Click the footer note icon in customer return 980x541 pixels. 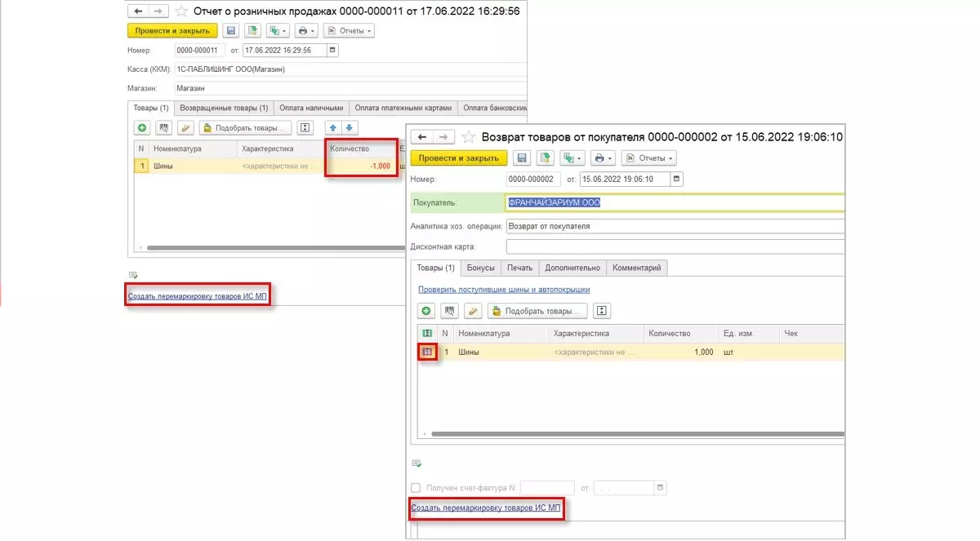pos(416,463)
